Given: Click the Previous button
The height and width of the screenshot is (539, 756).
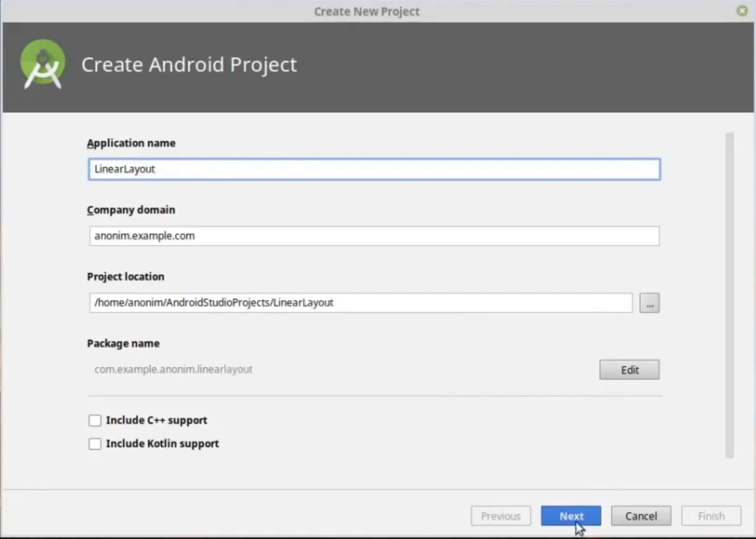Looking at the screenshot, I should (x=501, y=516).
